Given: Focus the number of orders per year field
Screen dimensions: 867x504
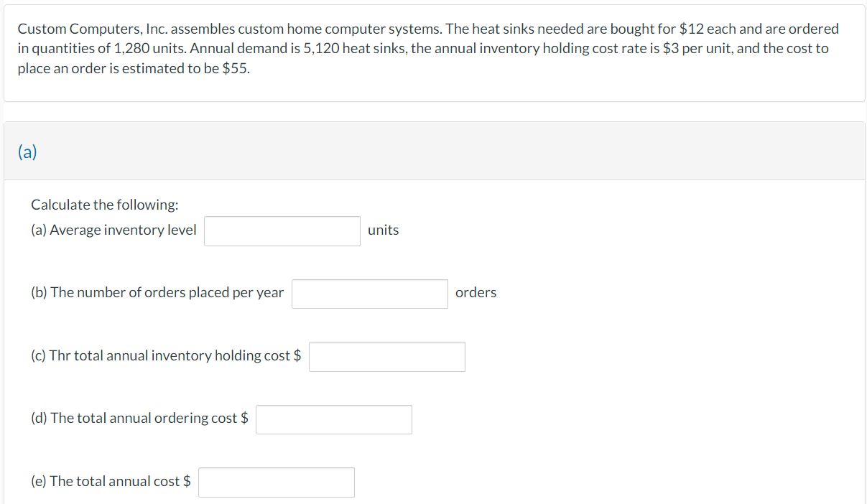Looking at the screenshot, I should point(370,294).
